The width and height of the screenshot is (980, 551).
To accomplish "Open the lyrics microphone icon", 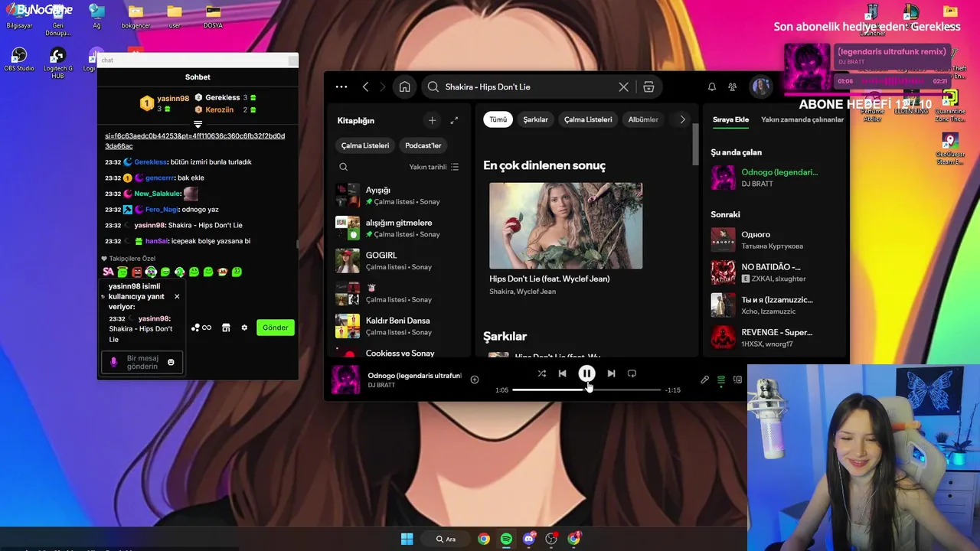I will 704,380.
